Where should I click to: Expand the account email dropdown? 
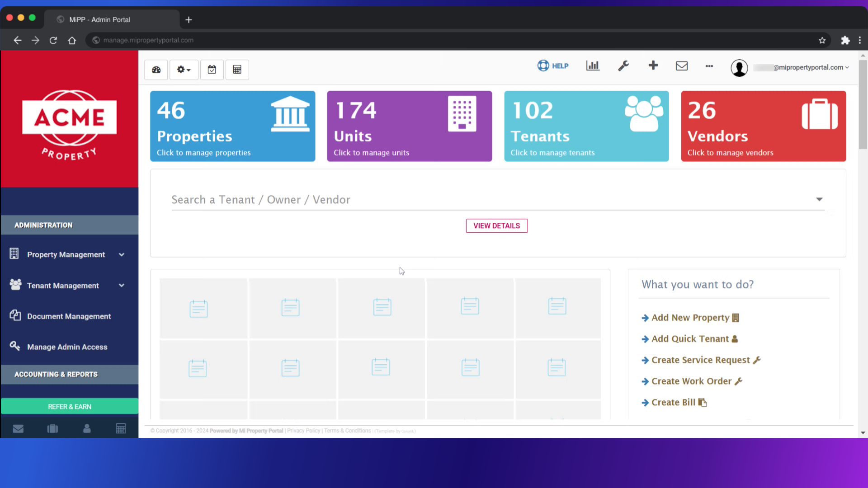pyautogui.click(x=802, y=67)
